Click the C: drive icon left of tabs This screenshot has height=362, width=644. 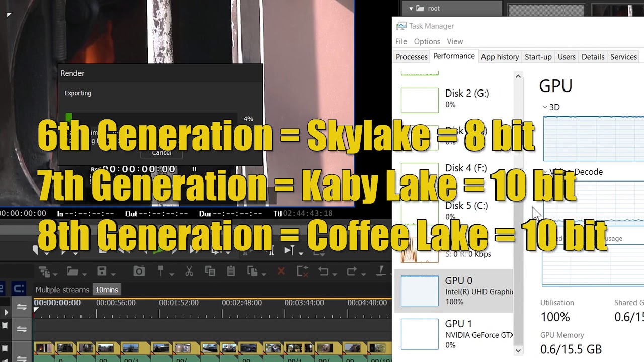[19, 289]
